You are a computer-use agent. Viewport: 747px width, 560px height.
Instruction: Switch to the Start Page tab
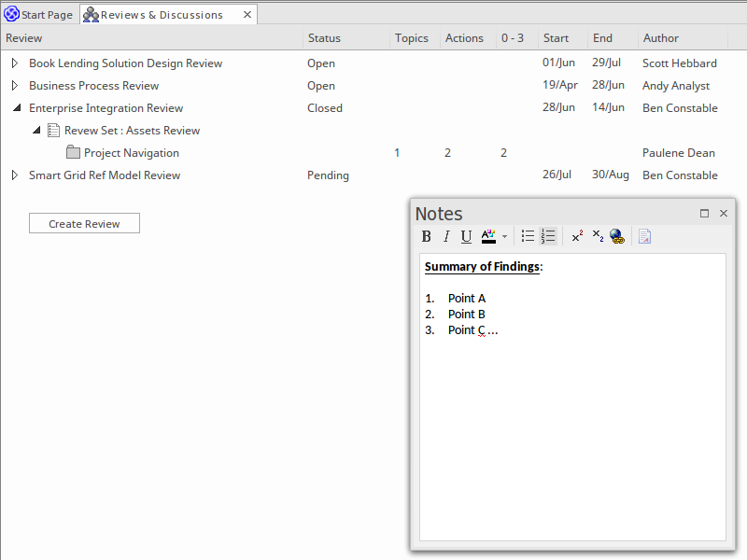(39, 15)
